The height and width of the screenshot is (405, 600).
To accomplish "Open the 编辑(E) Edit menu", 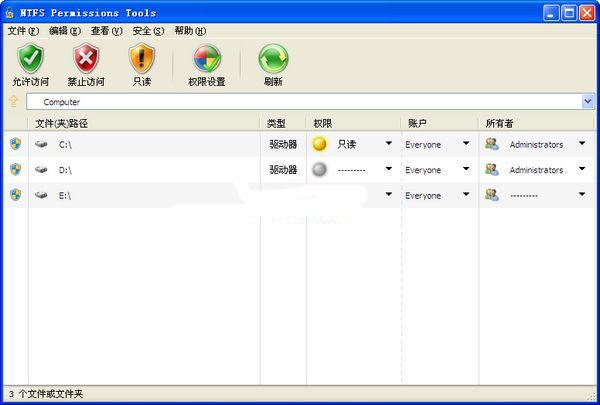I will point(65,31).
